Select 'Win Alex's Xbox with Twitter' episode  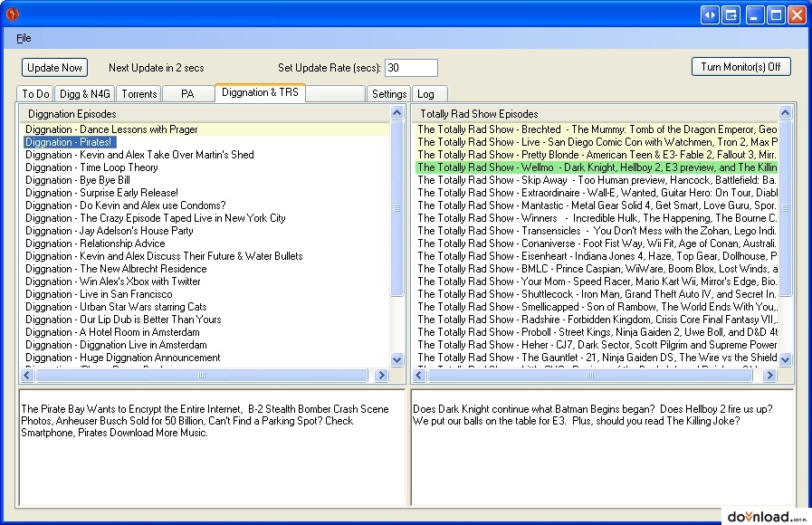(113, 282)
